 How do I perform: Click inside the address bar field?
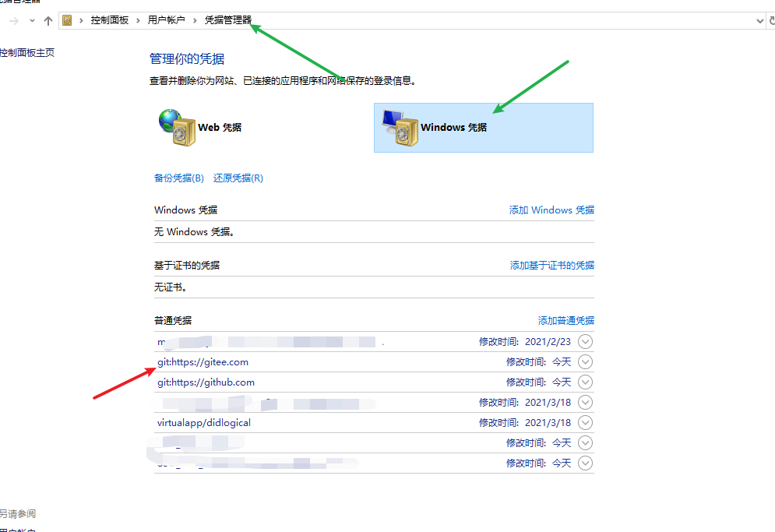(467, 21)
